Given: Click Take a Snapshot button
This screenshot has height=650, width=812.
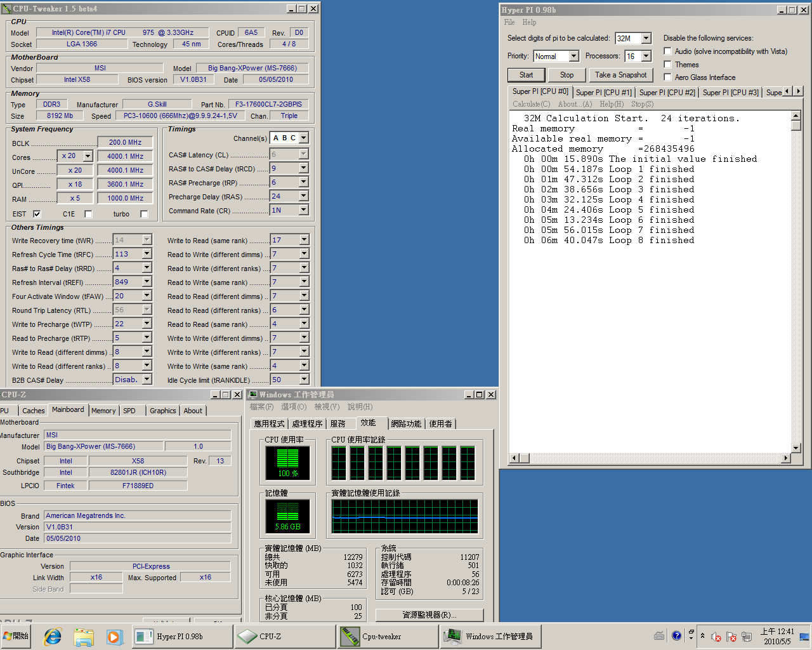Looking at the screenshot, I should coord(620,75).
